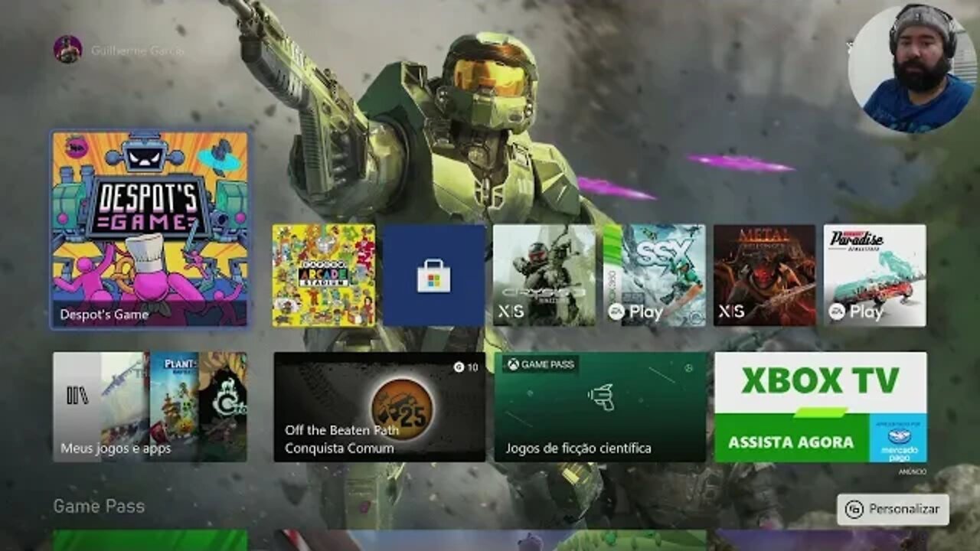
Task: Click the Personalizar button
Action: point(893,510)
